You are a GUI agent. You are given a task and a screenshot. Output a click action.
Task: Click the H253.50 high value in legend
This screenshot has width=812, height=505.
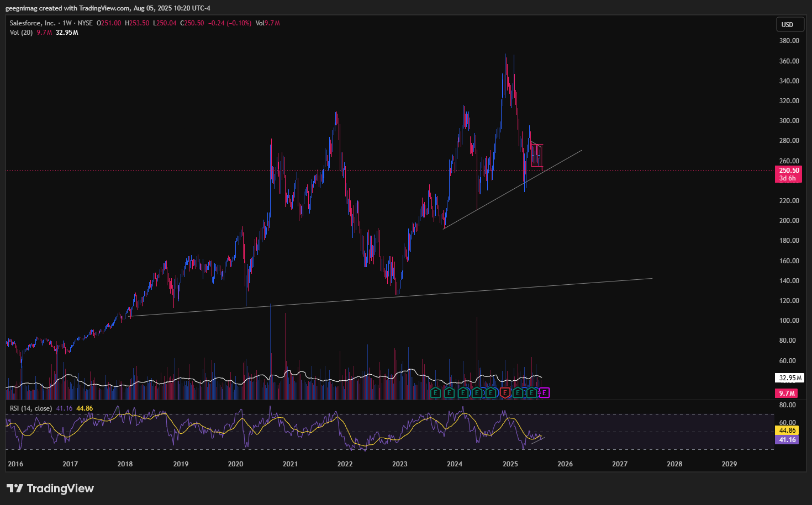[x=137, y=23]
